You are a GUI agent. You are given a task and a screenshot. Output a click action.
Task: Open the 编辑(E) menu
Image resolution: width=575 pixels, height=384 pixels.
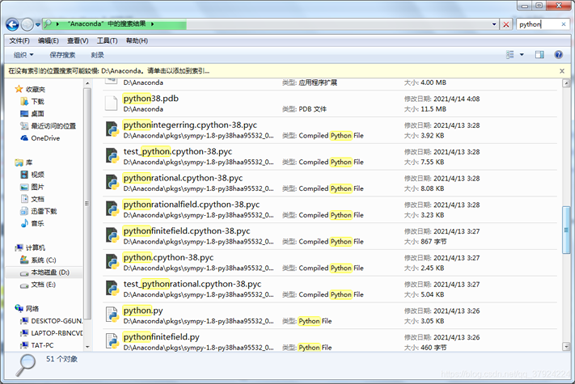(48, 41)
